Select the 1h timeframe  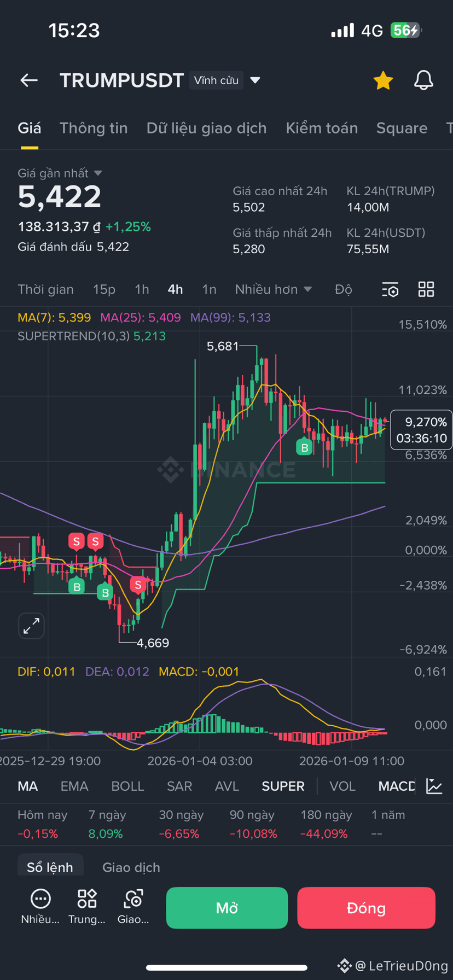pyautogui.click(x=142, y=289)
